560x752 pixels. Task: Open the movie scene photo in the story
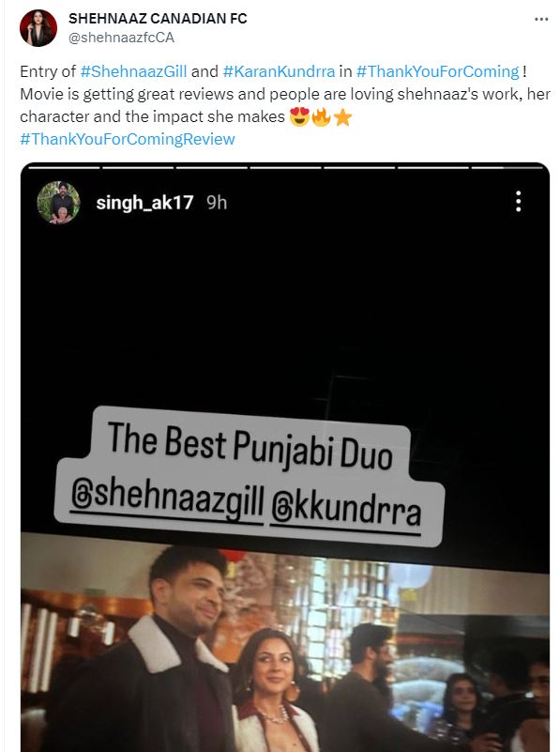[x=285, y=643]
